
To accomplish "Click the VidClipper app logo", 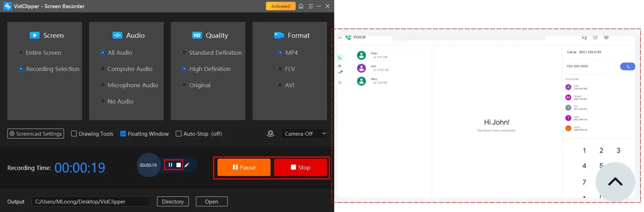I will (7, 6).
